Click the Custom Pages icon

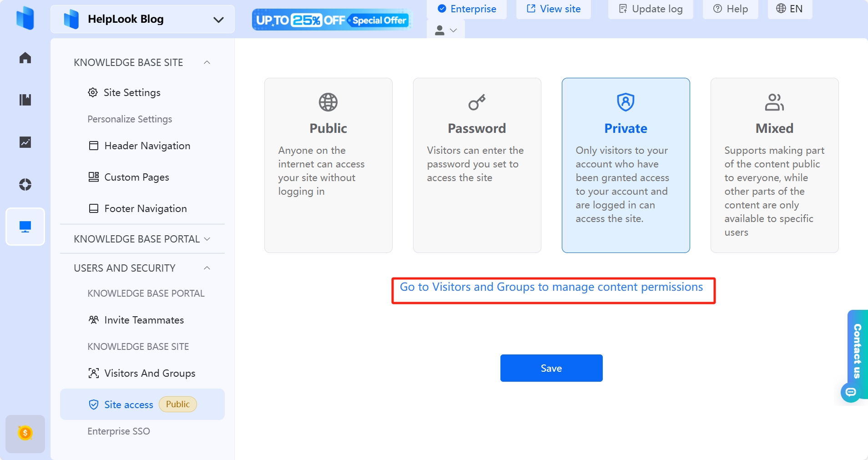coord(93,177)
